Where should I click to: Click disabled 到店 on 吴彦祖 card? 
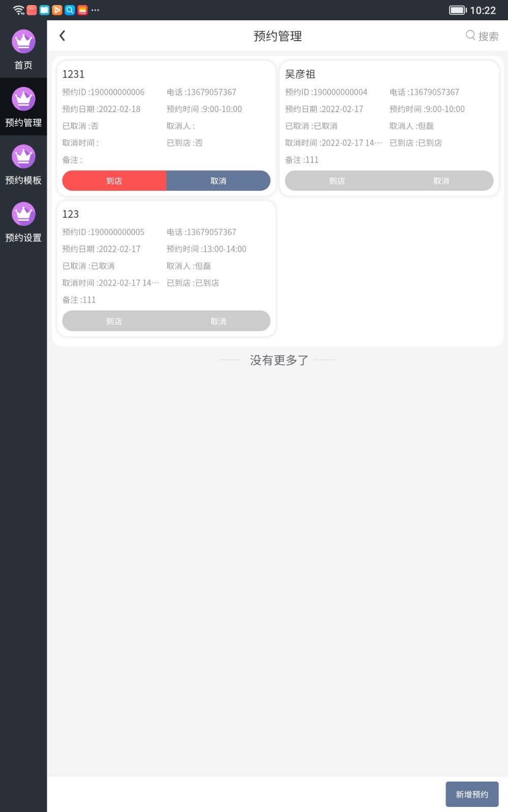[337, 181]
